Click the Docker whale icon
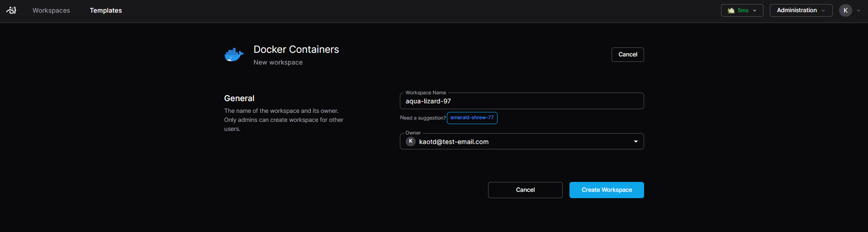The width and height of the screenshot is (868, 232). (x=234, y=55)
